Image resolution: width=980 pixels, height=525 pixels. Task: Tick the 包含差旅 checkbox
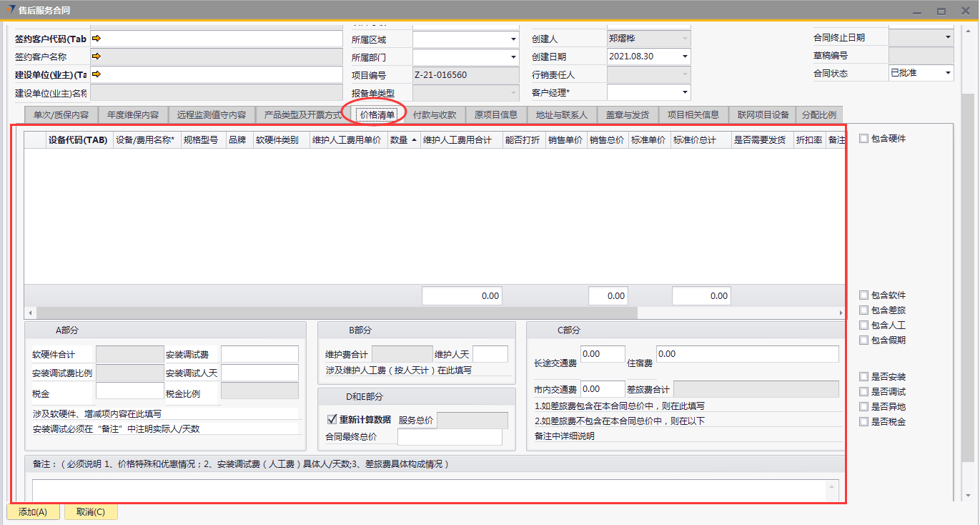[864, 310]
